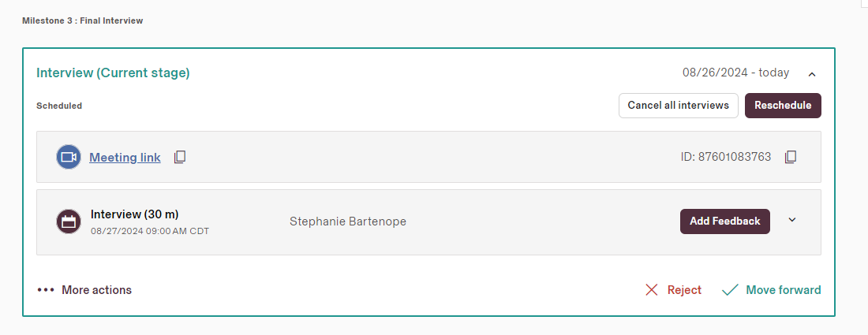Collapse the Interview (Current stage) section
The height and width of the screenshot is (335, 868).
[811, 74]
